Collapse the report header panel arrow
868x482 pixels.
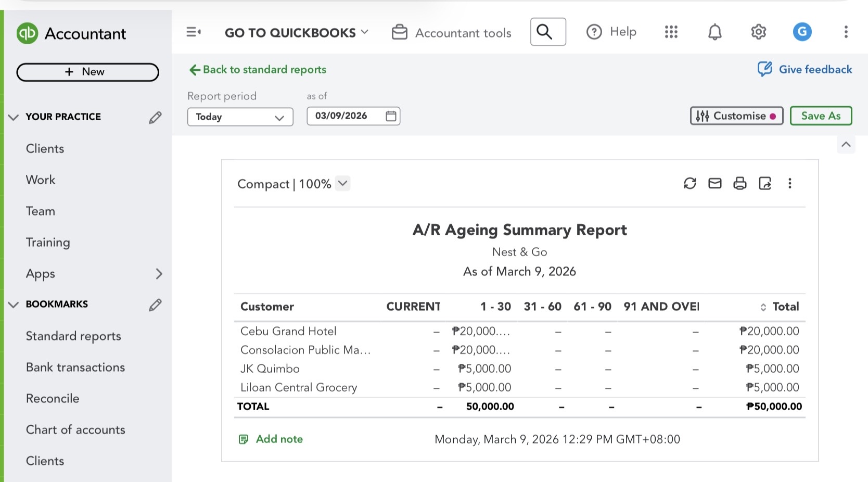[846, 145]
